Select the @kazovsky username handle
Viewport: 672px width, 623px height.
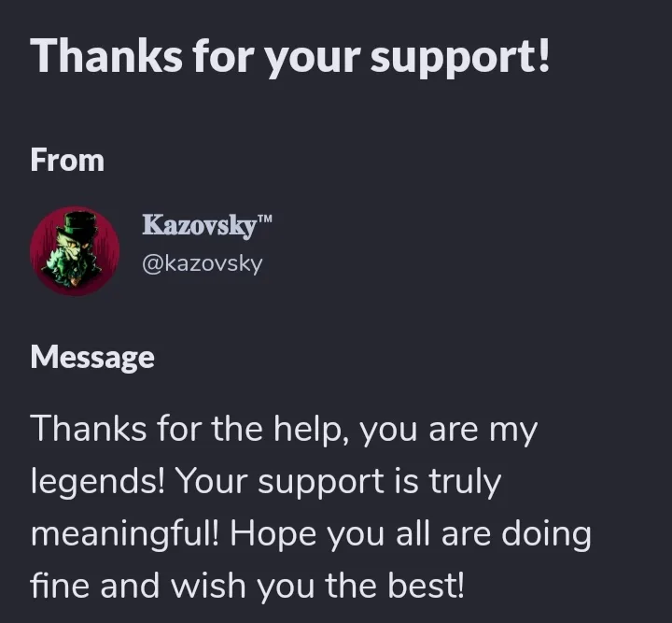pos(202,264)
